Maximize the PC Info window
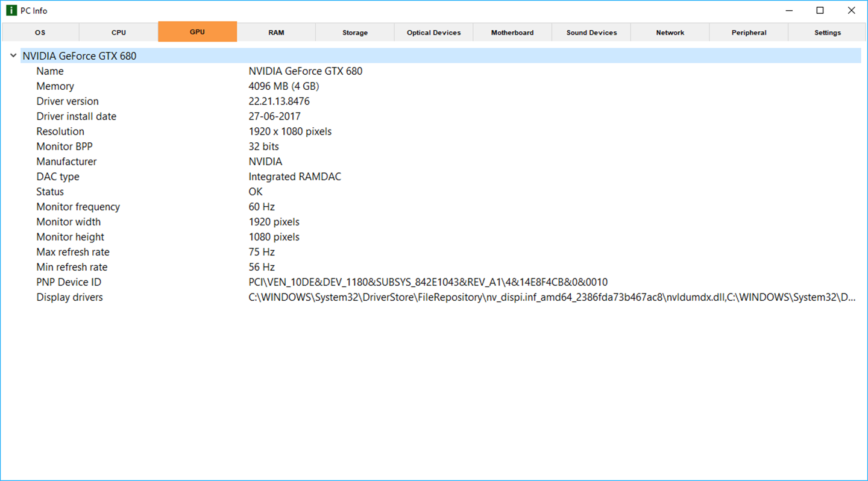The height and width of the screenshot is (481, 868). click(820, 11)
